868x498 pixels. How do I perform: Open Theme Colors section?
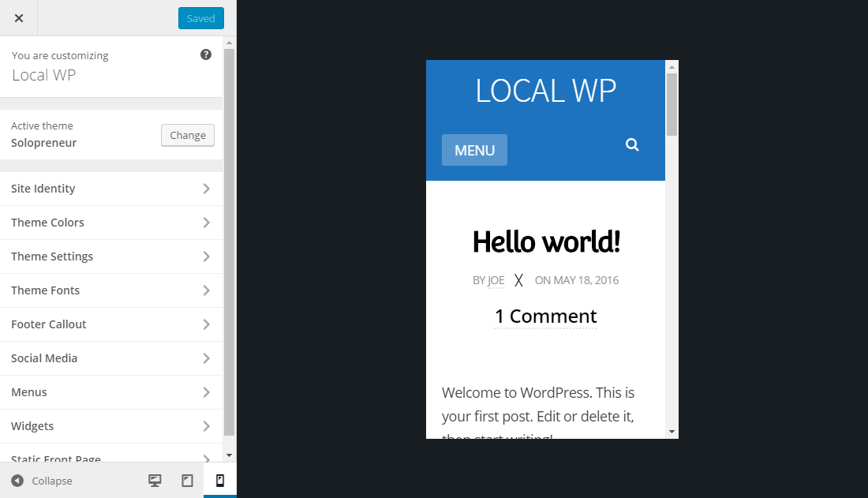coord(111,223)
